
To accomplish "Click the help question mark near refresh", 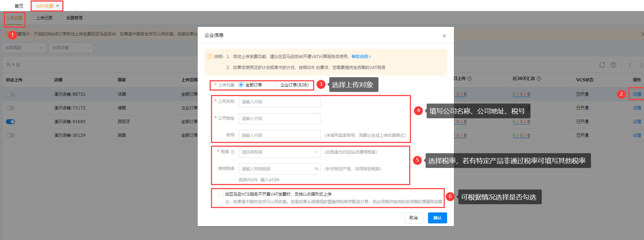I will tap(613, 65).
